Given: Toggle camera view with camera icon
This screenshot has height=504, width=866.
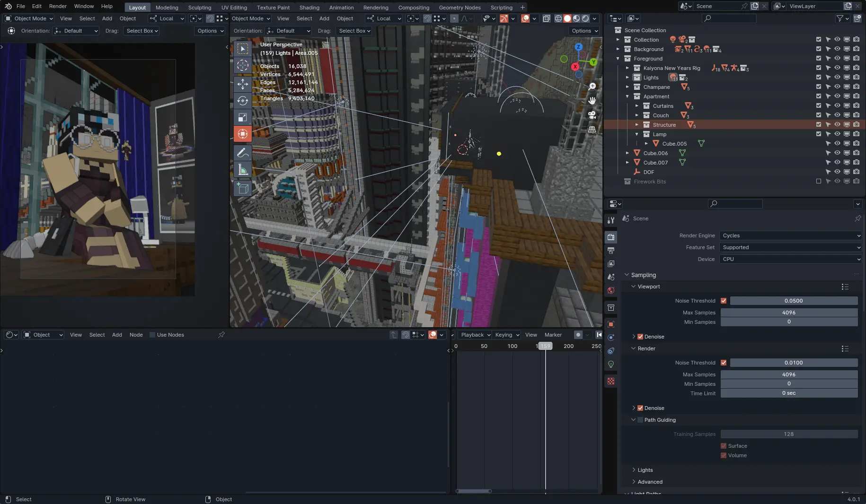Looking at the screenshot, I should (x=592, y=115).
